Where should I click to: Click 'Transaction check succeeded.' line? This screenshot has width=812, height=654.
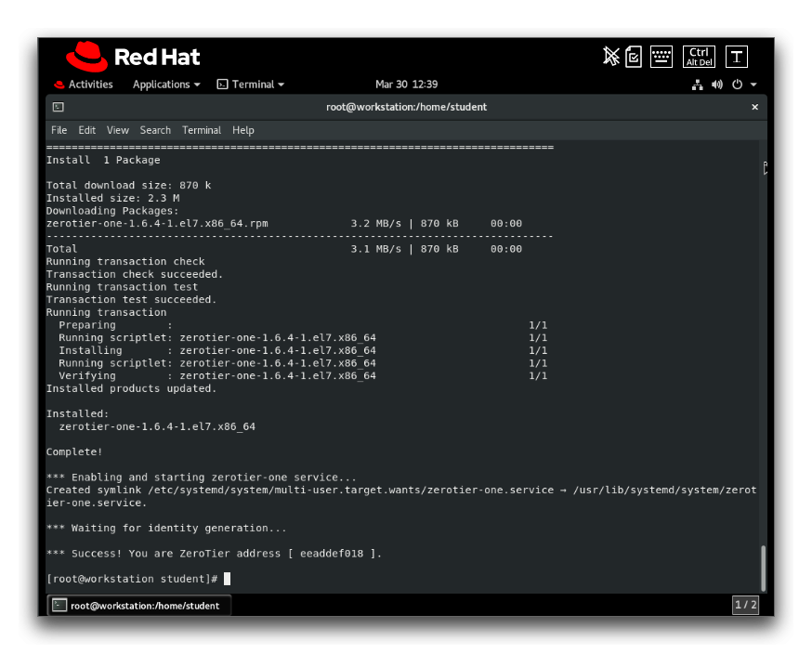[135, 274]
